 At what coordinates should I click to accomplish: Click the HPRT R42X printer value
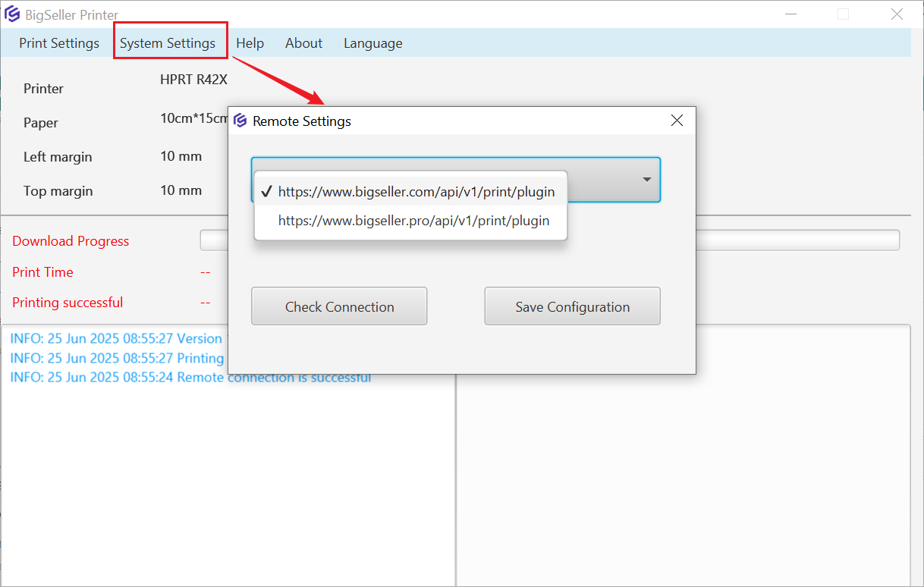193,80
